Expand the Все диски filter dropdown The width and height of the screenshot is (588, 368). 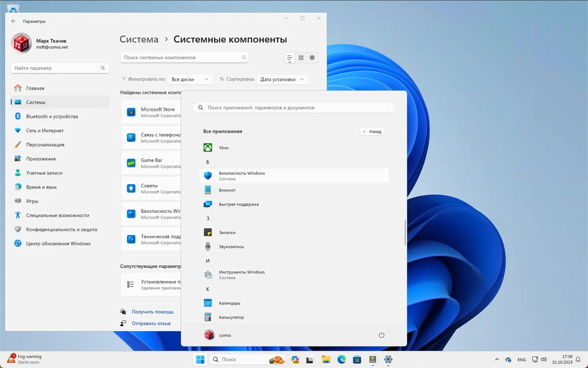coord(191,79)
